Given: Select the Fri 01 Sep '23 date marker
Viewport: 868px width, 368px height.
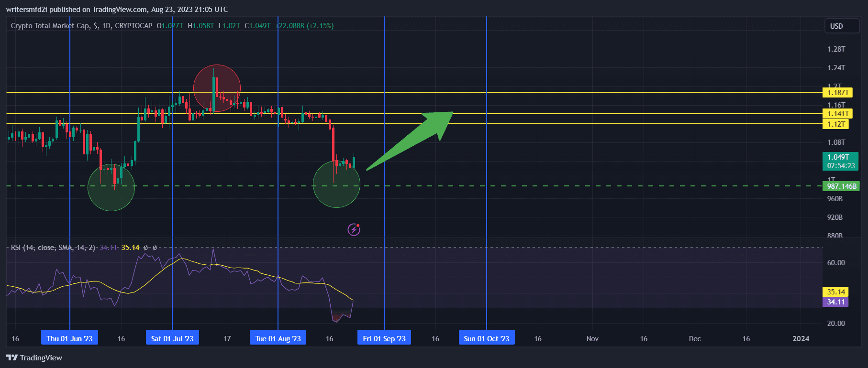Looking at the screenshot, I should click(x=384, y=338).
